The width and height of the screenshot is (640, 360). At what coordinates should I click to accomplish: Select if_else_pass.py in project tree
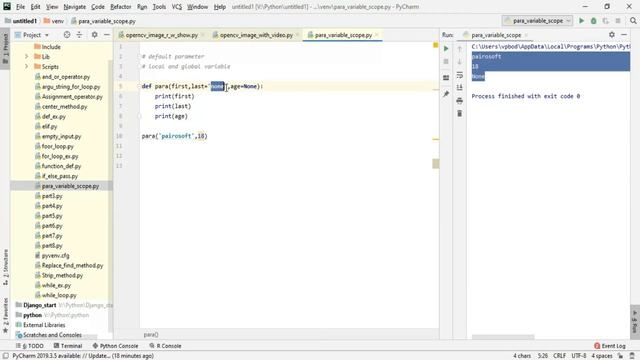click(x=60, y=176)
